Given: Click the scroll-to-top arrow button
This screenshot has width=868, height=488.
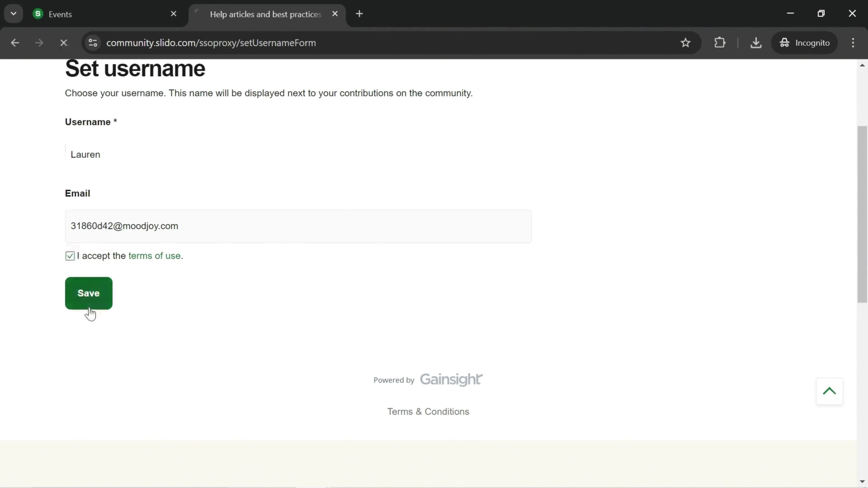Looking at the screenshot, I should [829, 391].
